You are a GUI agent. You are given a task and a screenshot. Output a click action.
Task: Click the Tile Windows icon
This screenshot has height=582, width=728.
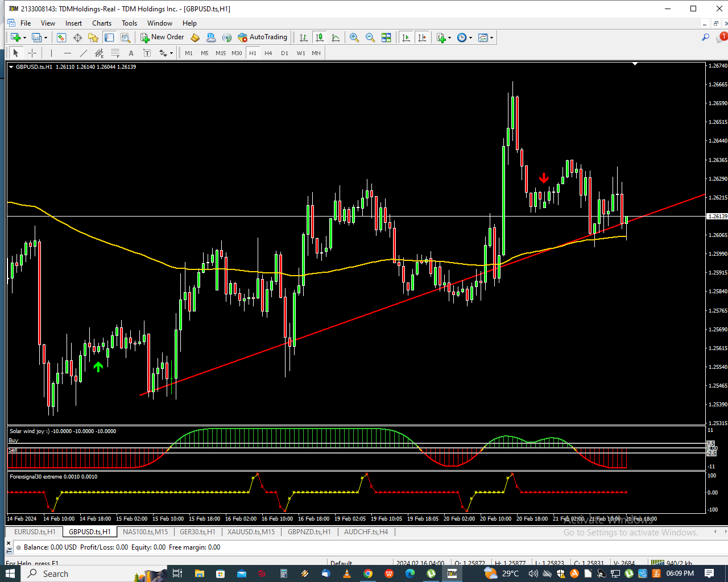tap(386, 38)
